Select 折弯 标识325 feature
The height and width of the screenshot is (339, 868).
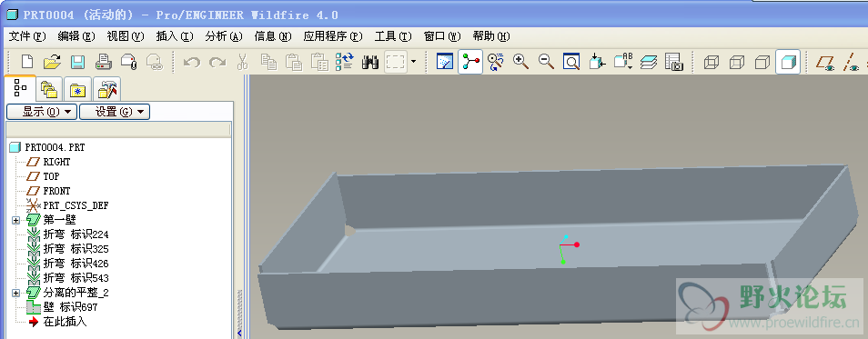click(x=76, y=249)
